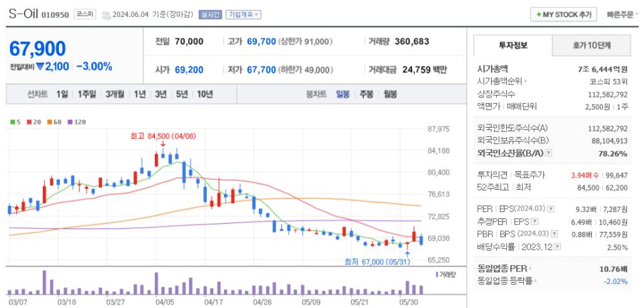Image resolution: width=644 pixels, height=308 pixels.
Task: Select the 1주일 line chart period
Action: 87,94
